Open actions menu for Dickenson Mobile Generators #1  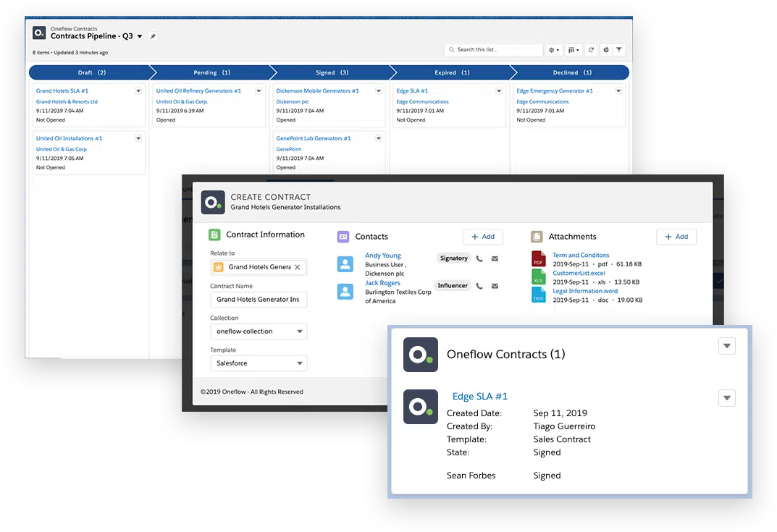point(379,91)
